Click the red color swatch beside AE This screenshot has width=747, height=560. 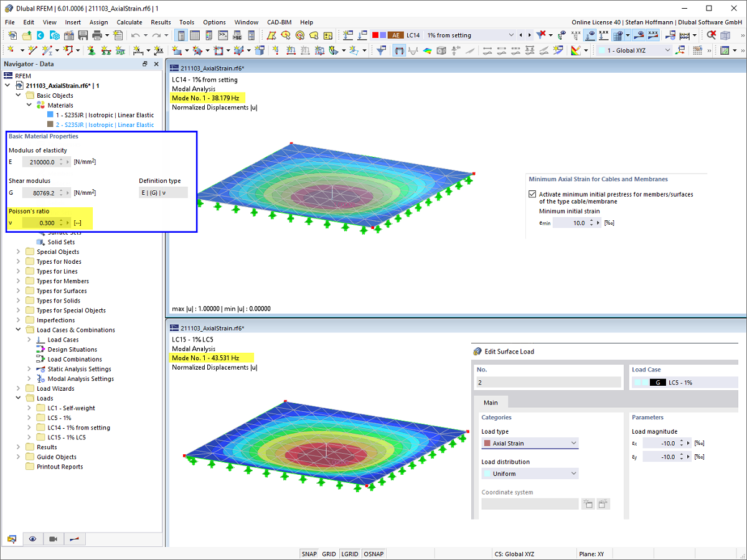point(375,35)
